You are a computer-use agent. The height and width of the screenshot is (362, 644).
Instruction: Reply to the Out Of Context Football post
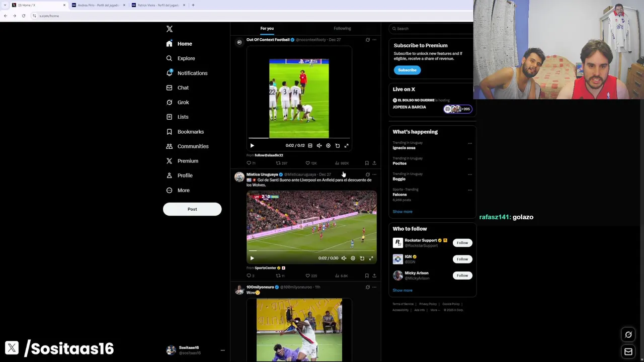pos(251,163)
